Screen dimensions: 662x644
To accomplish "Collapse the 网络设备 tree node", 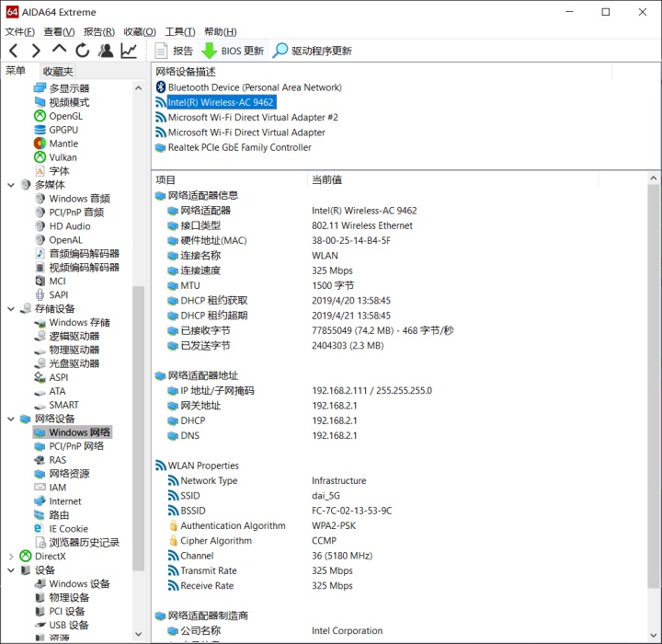I will [x=11, y=419].
